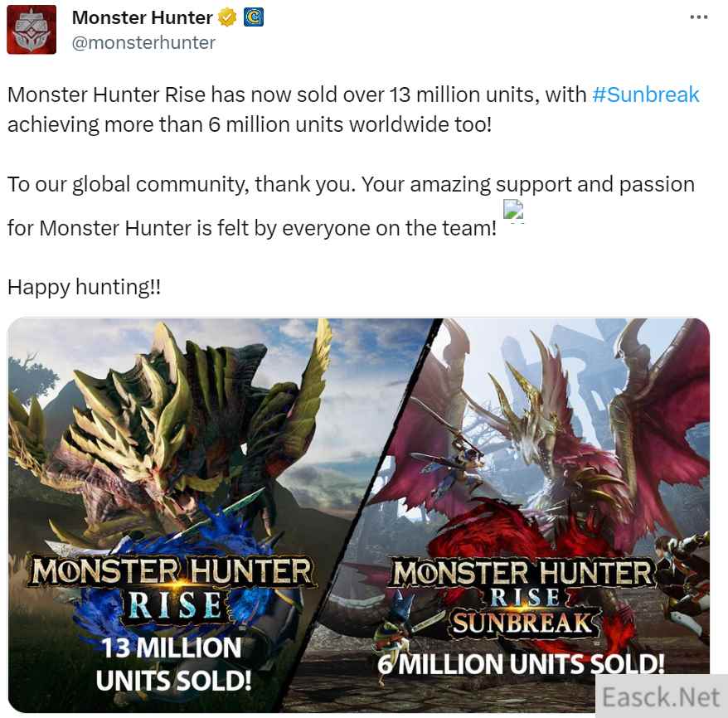
Task: Click the Monster Hunter Rise Sunbreak logo
Action: point(523,597)
